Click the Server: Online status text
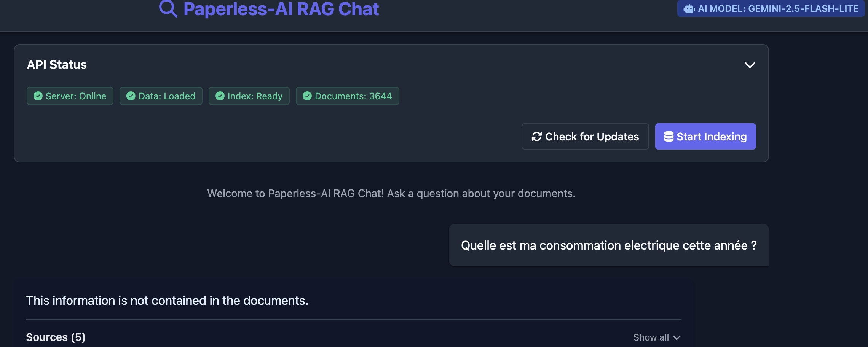The width and height of the screenshot is (868, 347). 76,96
